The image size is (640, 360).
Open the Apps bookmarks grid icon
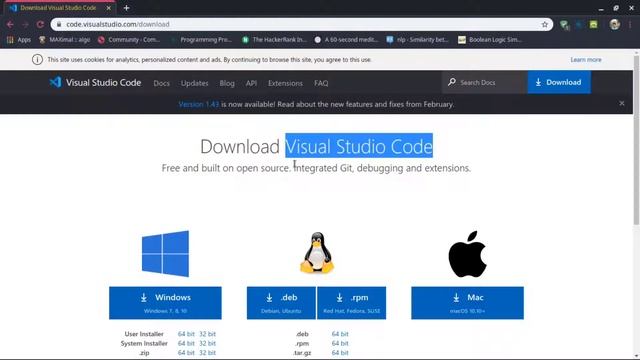tap(10, 40)
